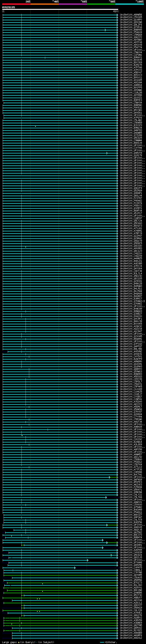Select label UniRef100_A5K230
The image size is (146, 644).
(131, 276)
